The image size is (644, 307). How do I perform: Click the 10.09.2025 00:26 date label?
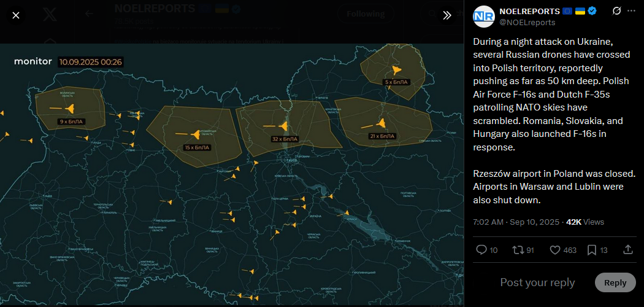(91, 62)
